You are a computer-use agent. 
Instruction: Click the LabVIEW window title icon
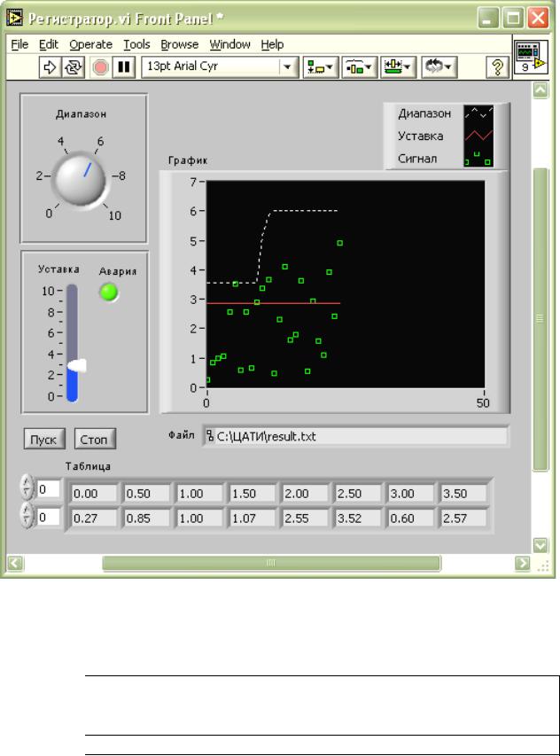(14, 19)
